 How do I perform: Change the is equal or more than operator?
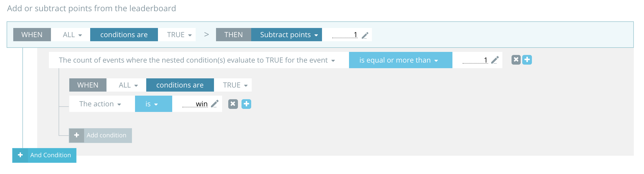click(401, 60)
